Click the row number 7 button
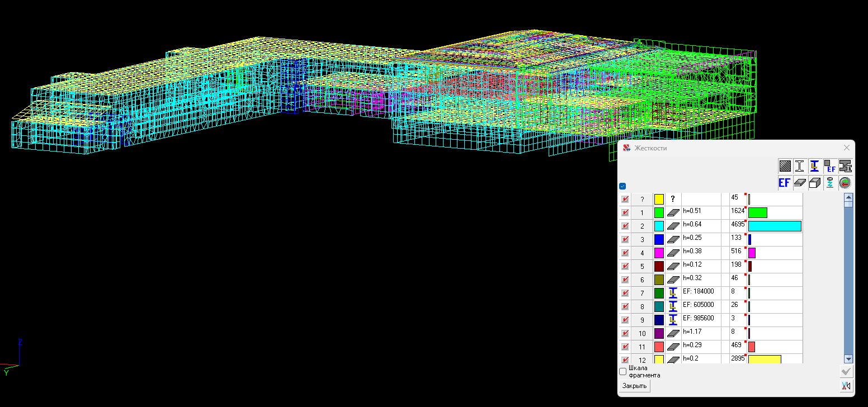The image size is (868, 407). (642, 294)
